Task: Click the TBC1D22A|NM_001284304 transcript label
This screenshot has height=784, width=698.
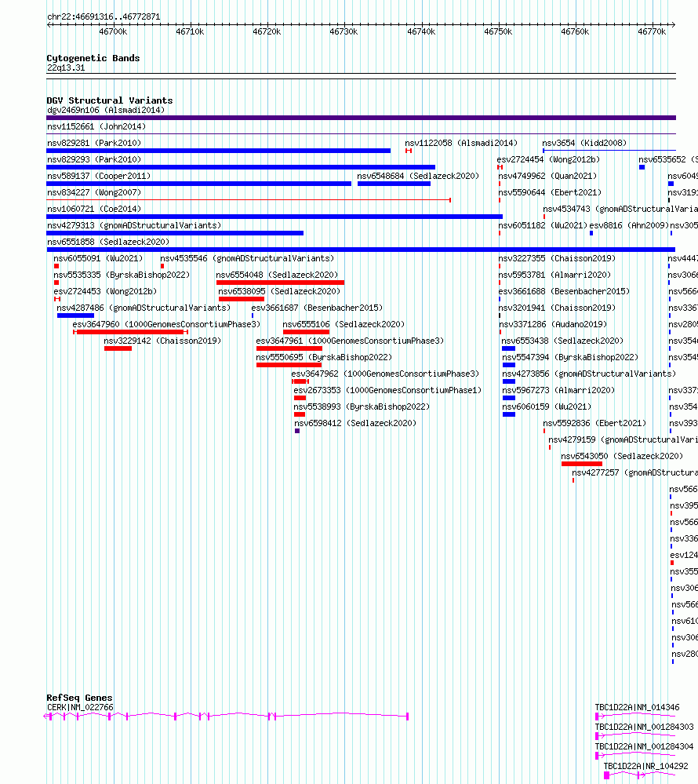Action: tap(644, 746)
